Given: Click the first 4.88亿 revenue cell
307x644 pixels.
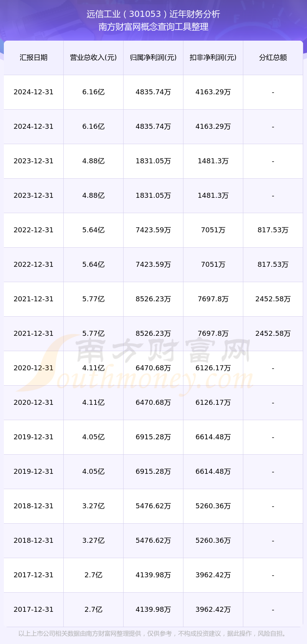Looking at the screenshot, I should 93,161.
